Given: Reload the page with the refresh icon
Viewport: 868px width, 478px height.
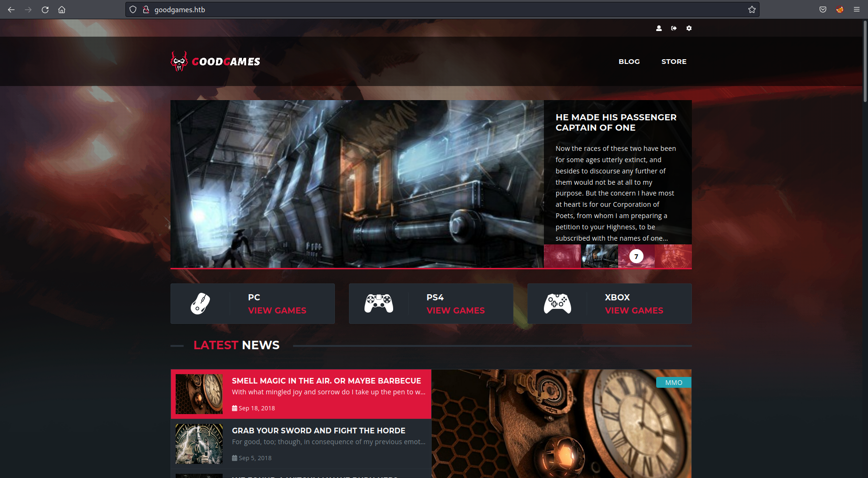Looking at the screenshot, I should tap(45, 9).
